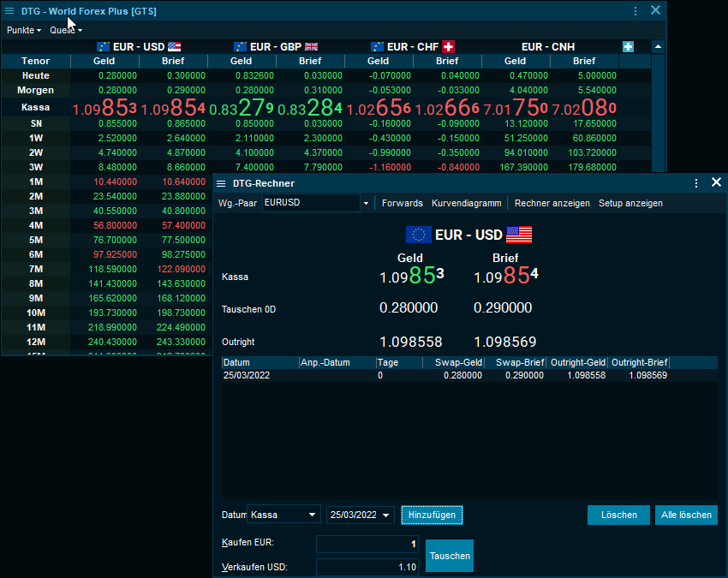Screen dimensions: 728x578
Task: Select Rechner anzeigen
Action: click(x=552, y=204)
